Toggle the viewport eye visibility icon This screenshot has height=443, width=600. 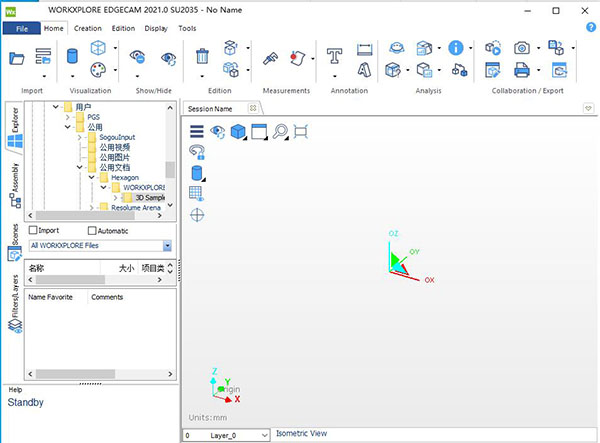tap(218, 132)
